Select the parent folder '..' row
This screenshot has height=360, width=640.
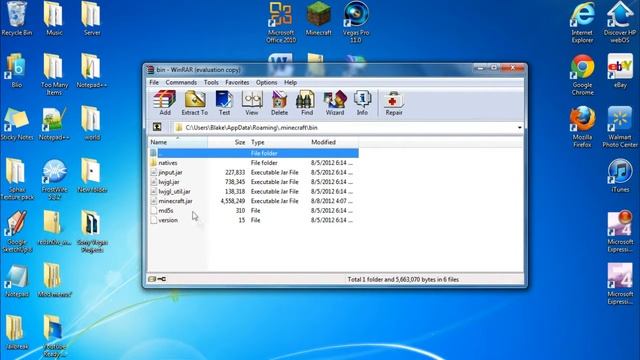coord(253,153)
